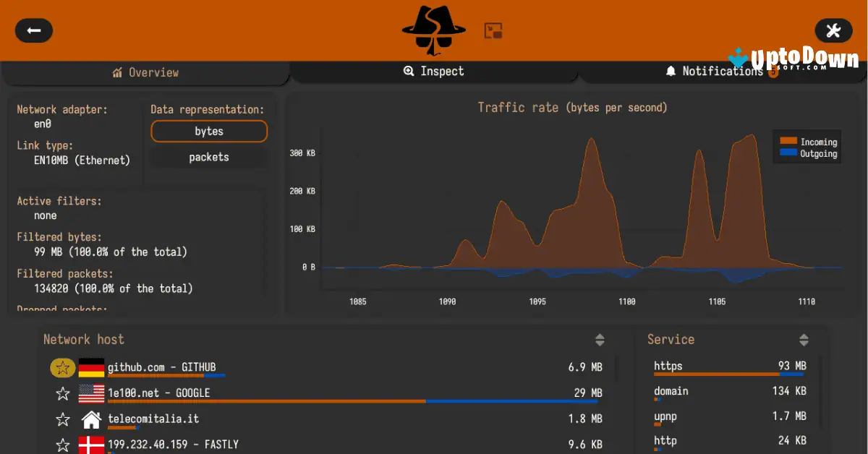
Task: Open the Network host sort selector
Action: (x=599, y=339)
